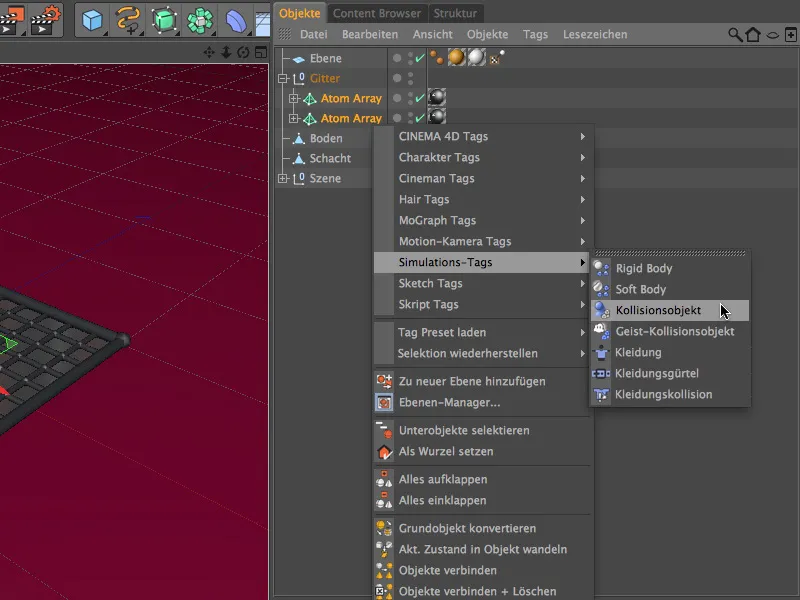Choose Kollisionsobjekt from Simulations-Tags submenu

point(670,310)
